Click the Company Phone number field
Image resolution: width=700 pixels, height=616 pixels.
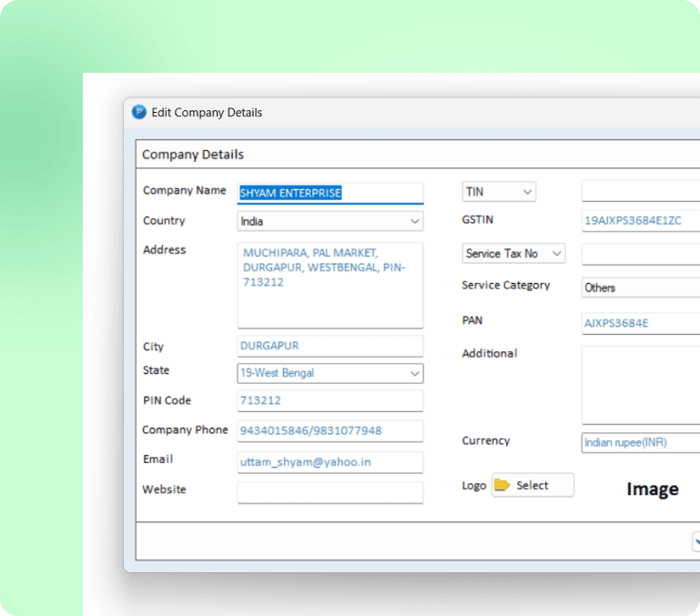coord(330,430)
